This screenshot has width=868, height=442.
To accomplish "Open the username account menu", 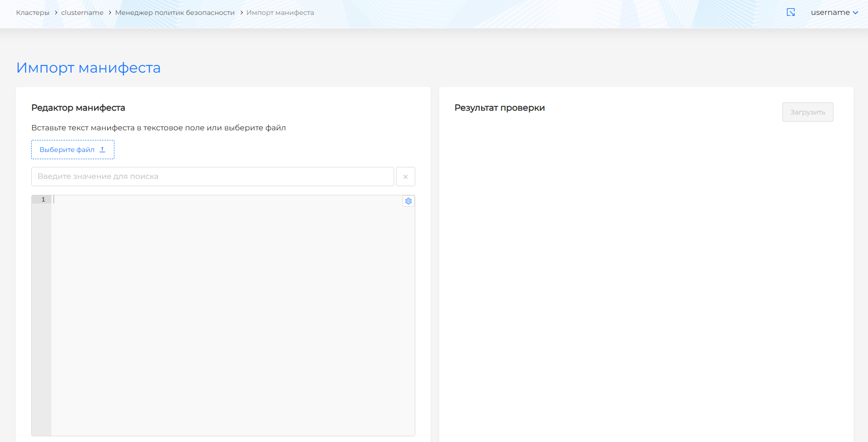I will point(830,13).
